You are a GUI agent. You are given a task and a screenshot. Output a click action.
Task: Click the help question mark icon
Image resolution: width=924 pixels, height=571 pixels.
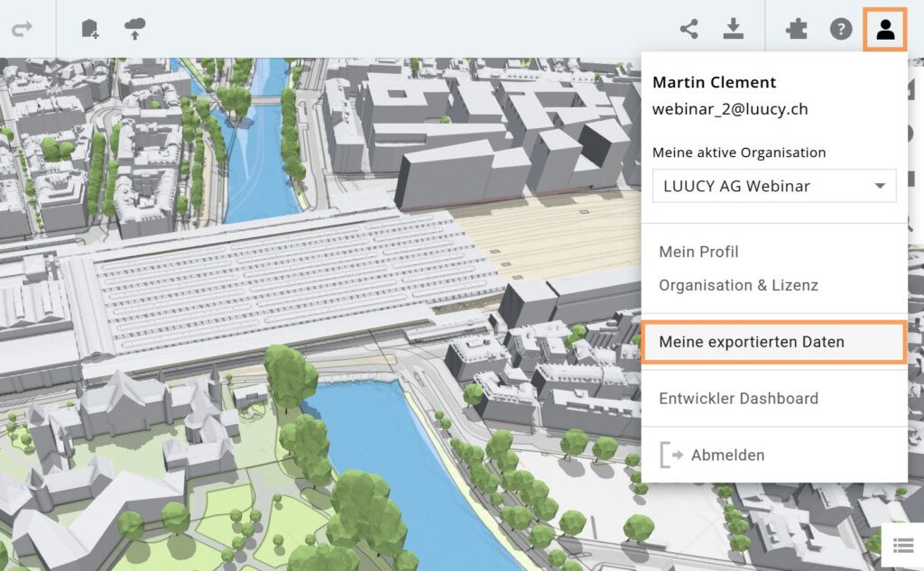[841, 29]
